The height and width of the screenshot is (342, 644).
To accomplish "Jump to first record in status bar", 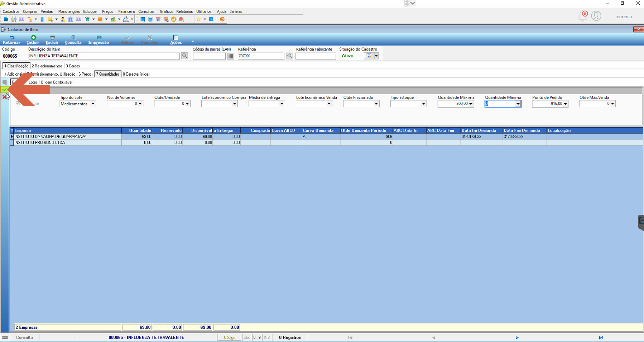I will 350,338.
